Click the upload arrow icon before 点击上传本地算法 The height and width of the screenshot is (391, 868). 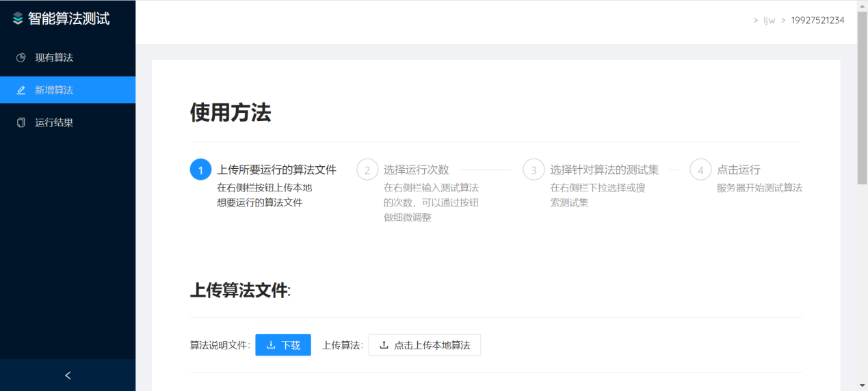point(384,345)
